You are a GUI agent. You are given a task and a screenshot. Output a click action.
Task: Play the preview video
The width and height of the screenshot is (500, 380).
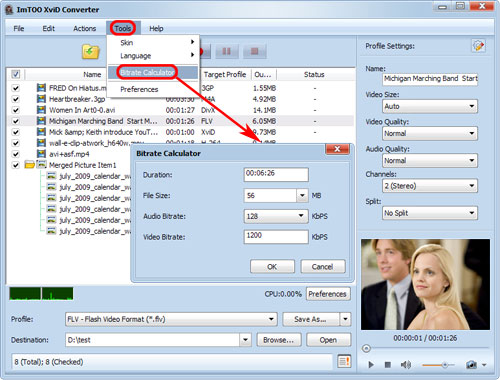(371, 365)
